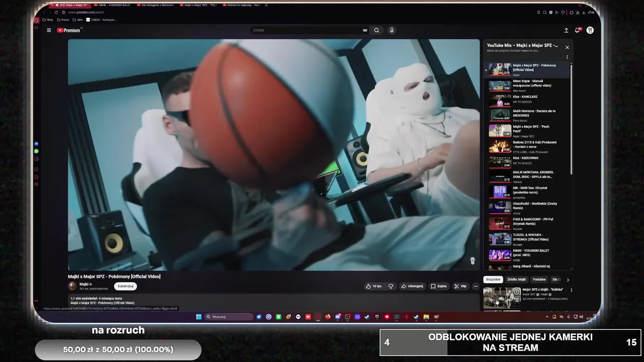Open the Windows Start menu
This screenshot has height=362, width=644.
[198, 317]
